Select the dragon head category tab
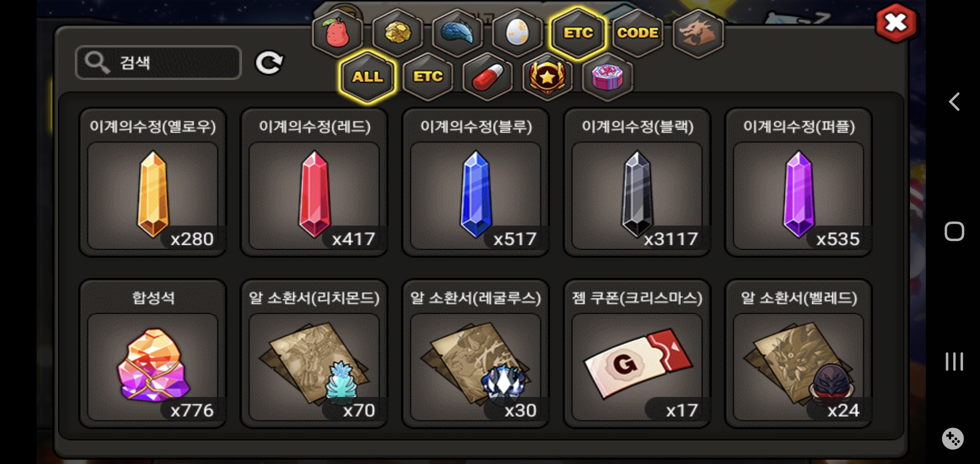Viewport: 980px width, 464px height. [698, 33]
